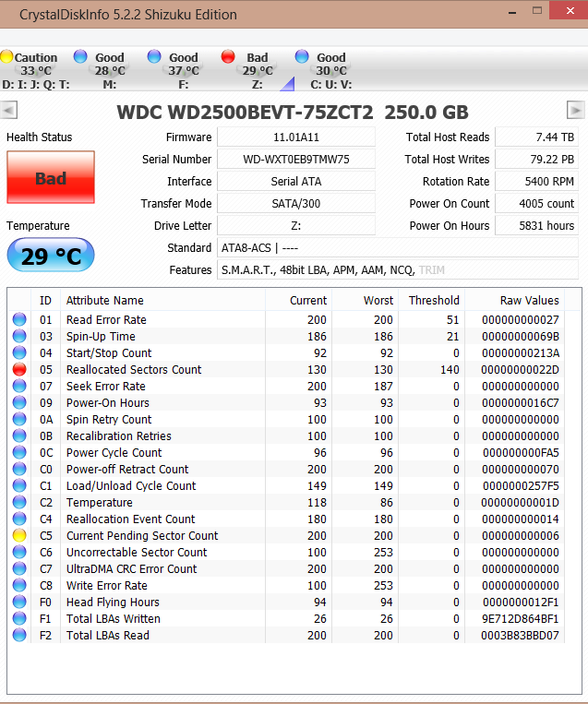Image resolution: width=588 pixels, height=704 pixels.
Task: Select the Bad drive Z: status icon
Action: (228, 56)
